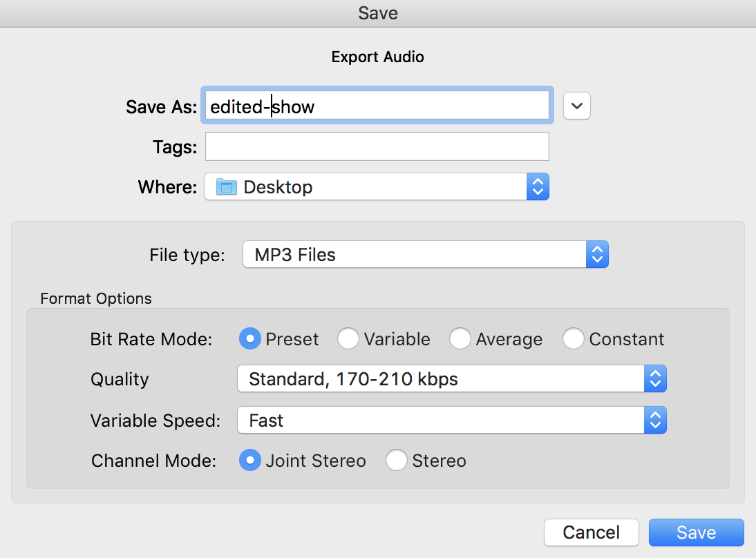Select Variable bit rate mode
This screenshot has width=756, height=558.
click(348, 339)
